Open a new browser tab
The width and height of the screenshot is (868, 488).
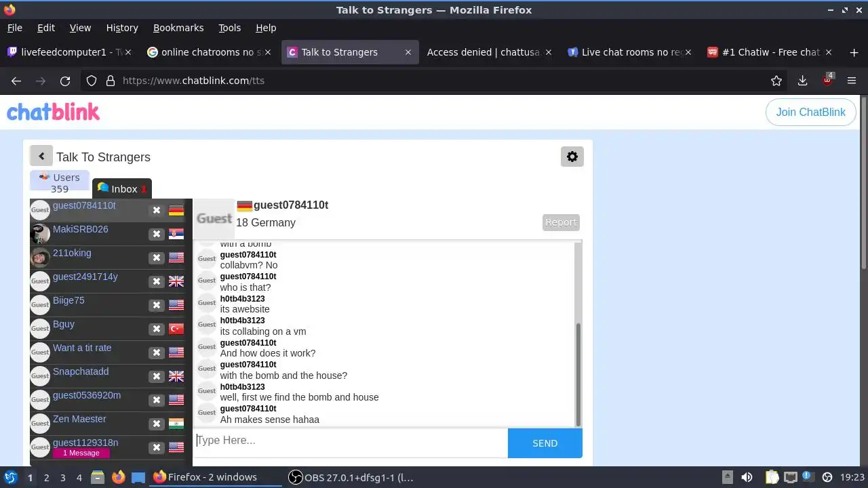click(854, 52)
